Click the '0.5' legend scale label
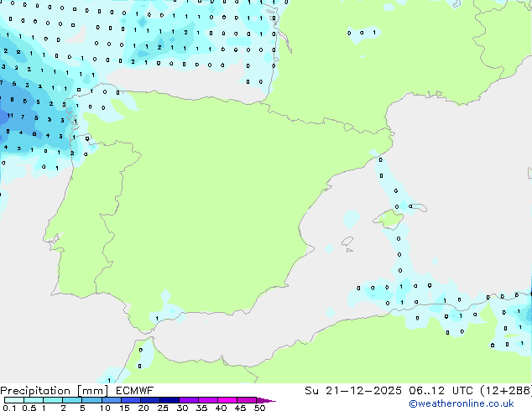532x411 pixels. click(x=29, y=408)
